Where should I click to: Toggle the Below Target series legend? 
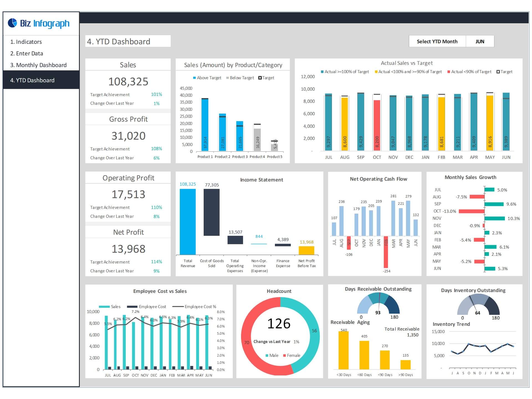[x=227, y=78]
